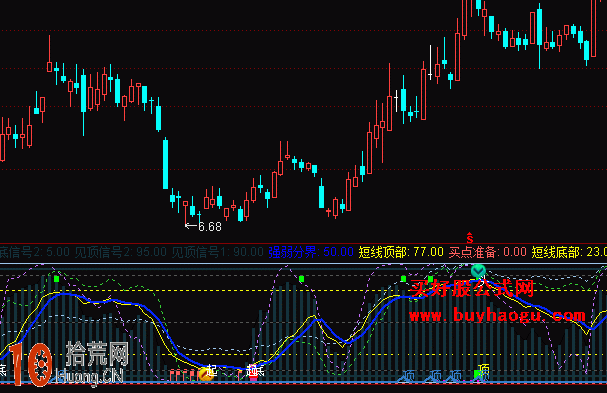Click the 见顶信号1: 90.00 indicator label
This screenshot has height=393, width=607.
218,252
